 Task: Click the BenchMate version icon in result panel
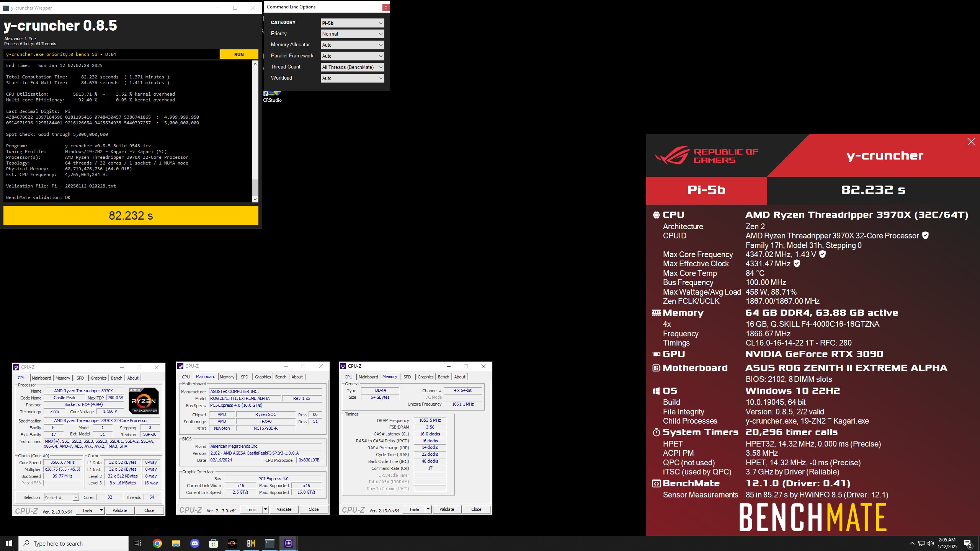click(656, 484)
